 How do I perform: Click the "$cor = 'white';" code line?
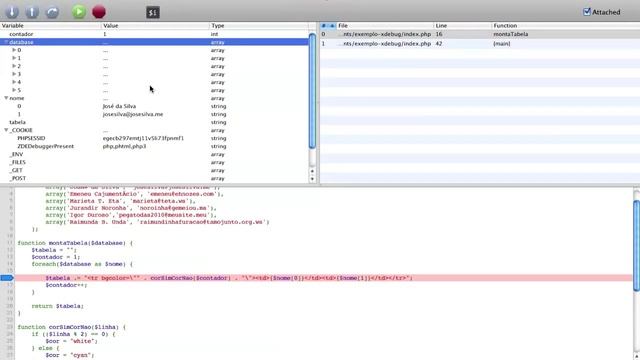click(x=71, y=341)
